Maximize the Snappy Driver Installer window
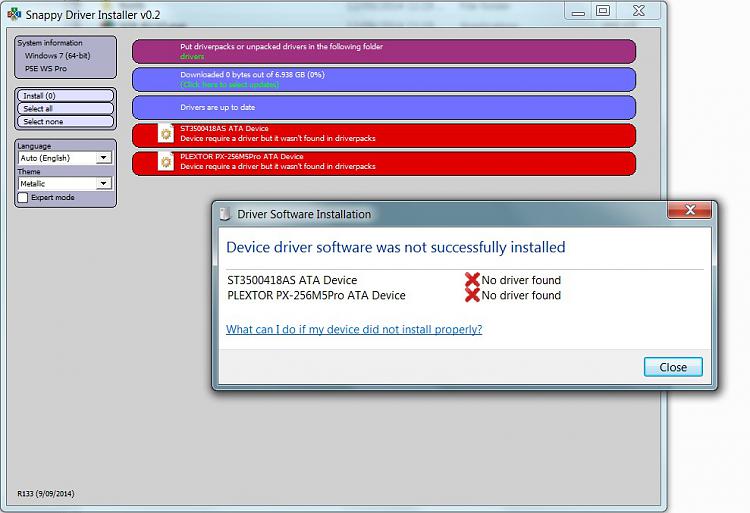The width and height of the screenshot is (750, 513). coord(603,11)
